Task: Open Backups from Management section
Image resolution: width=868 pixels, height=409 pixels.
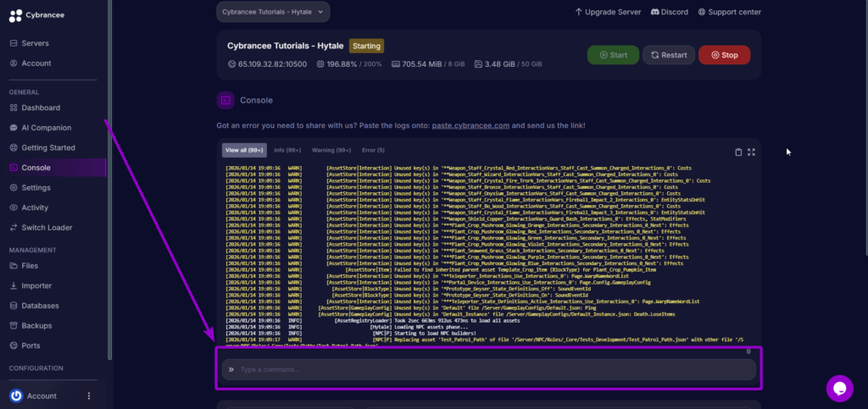Action: (36, 325)
